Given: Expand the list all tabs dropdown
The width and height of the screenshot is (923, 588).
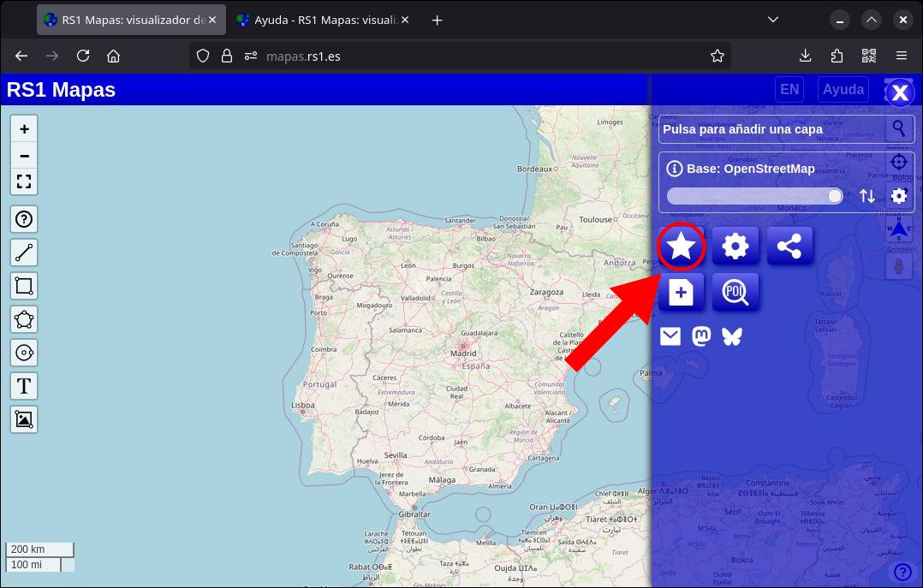Looking at the screenshot, I should point(773,20).
